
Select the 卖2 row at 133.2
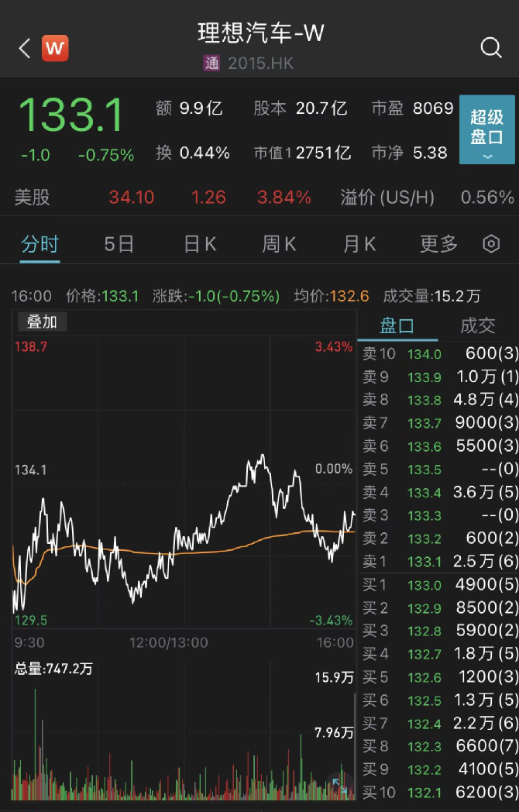(438, 538)
